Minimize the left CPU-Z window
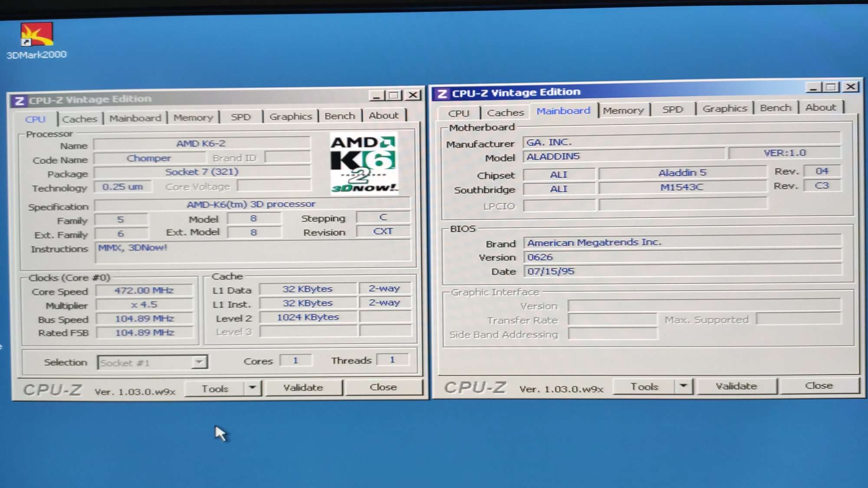Image resolution: width=868 pixels, height=488 pixels. [x=376, y=95]
